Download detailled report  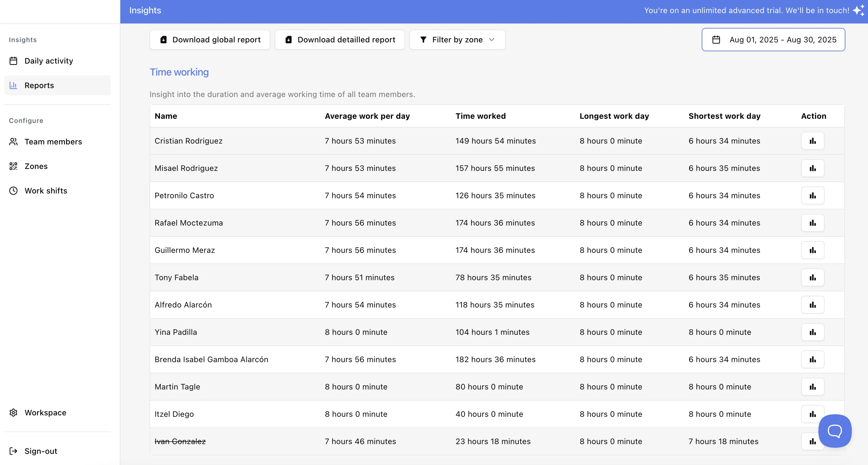340,40
